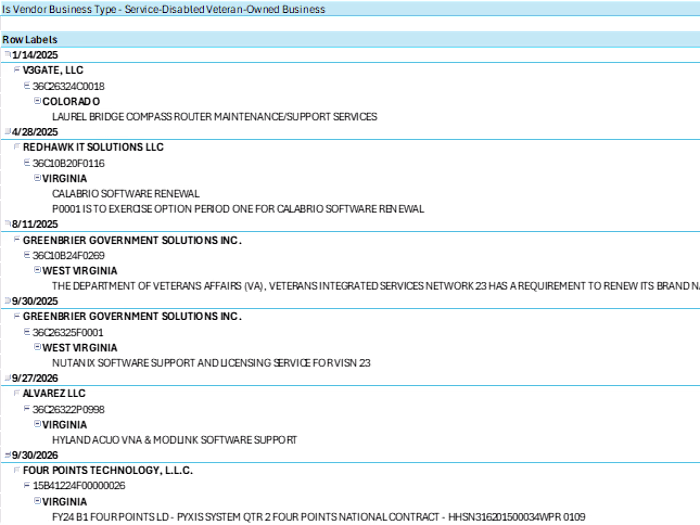Collapse contract 36C26322P0998 group
This screenshot has width=700, height=525.
(27, 408)
